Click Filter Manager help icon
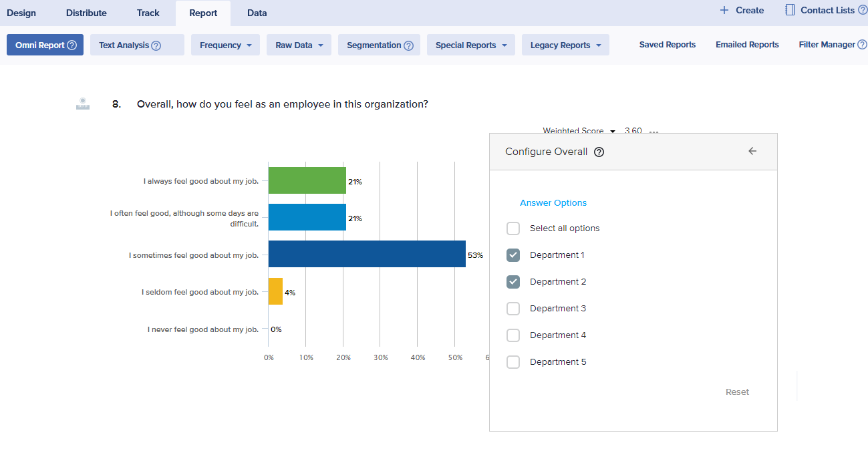Screen dimensions: 868x465 click(x=862, y=45)
